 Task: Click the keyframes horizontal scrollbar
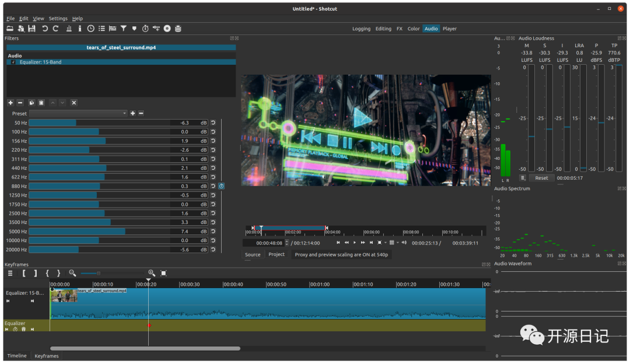click(x=145, y=349)
